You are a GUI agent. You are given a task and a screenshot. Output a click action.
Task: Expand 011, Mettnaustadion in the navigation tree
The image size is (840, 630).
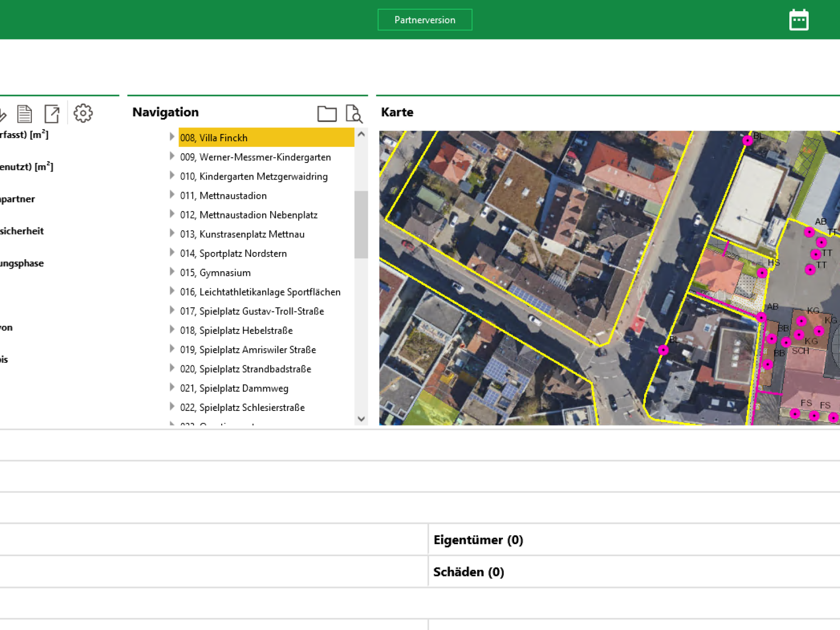tap(172, 194)
